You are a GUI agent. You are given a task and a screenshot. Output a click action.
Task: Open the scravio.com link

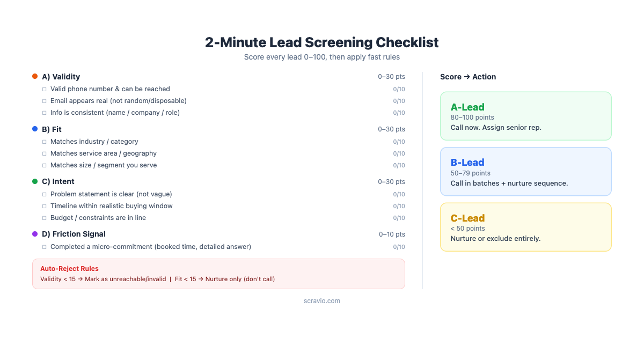coord(322,301)
